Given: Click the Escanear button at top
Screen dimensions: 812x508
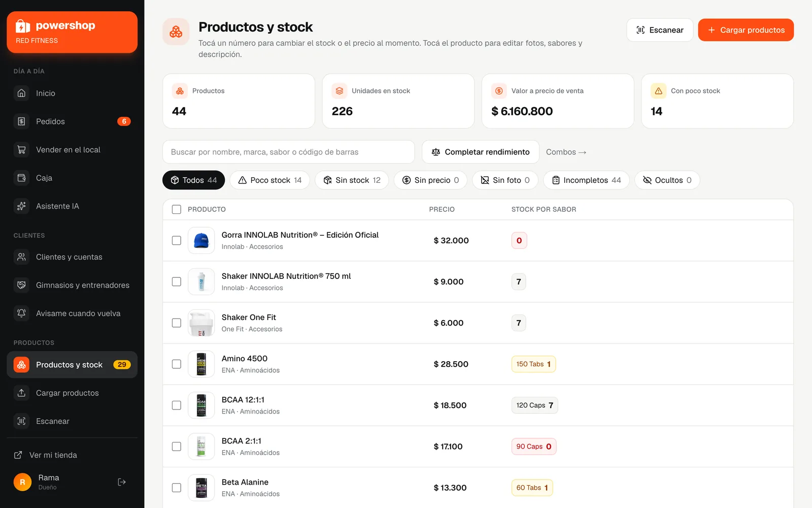Looking at the screenshot, I should [x=660, y=30].
